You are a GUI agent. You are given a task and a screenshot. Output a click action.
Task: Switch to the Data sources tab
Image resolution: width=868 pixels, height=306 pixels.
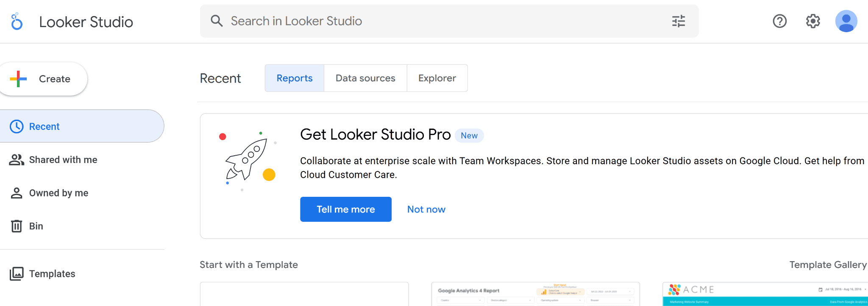pos(365,78)
